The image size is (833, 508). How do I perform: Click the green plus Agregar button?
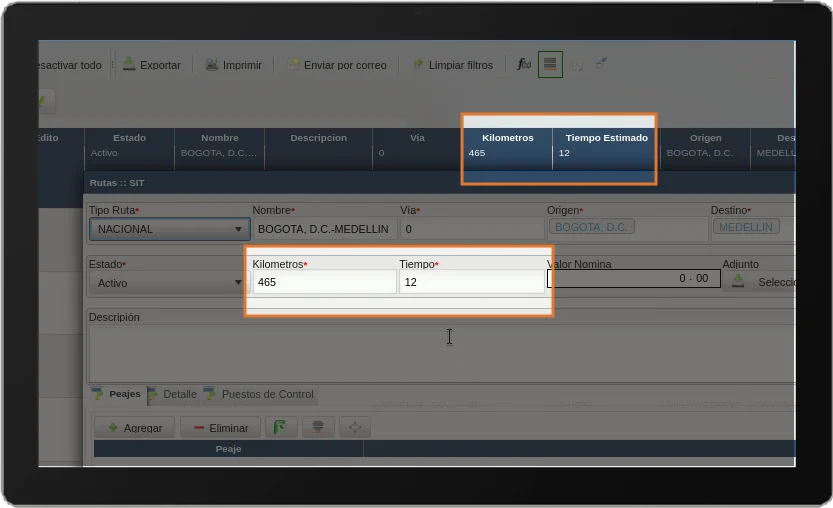(x=134, y=428)
